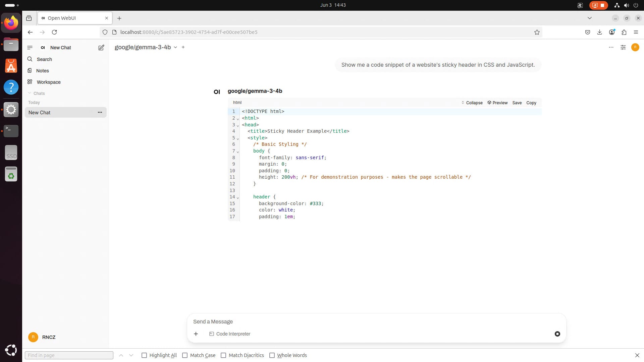Click the Open WebUI sidebar logo
The image size is (644, 362).
[x=43, y=48]
